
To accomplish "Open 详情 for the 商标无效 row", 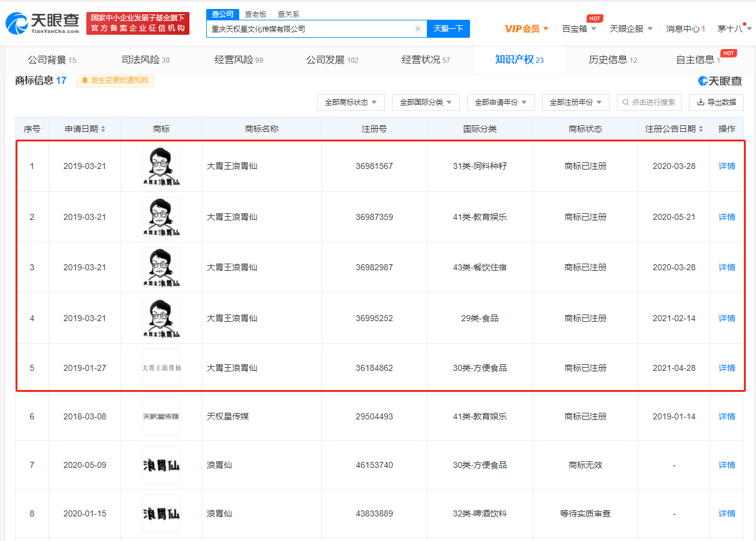I will pos(727,465).
